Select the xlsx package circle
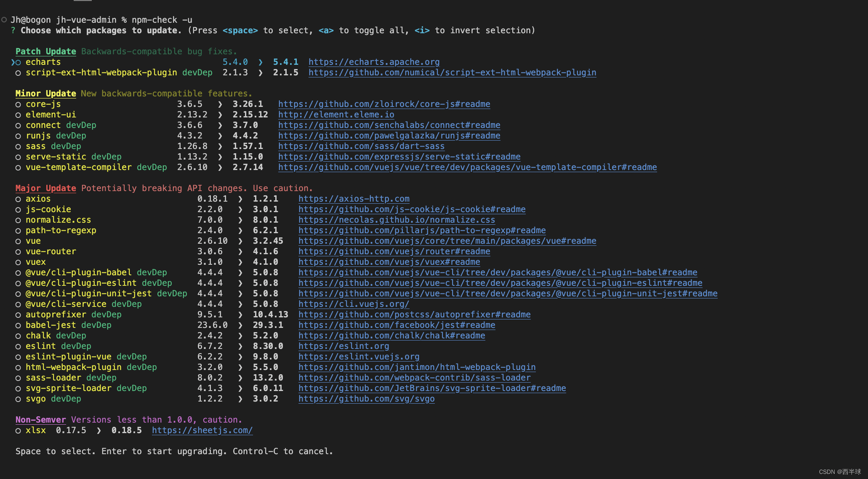This screenshot has height=479, width=868. click(x=18, y=431)
